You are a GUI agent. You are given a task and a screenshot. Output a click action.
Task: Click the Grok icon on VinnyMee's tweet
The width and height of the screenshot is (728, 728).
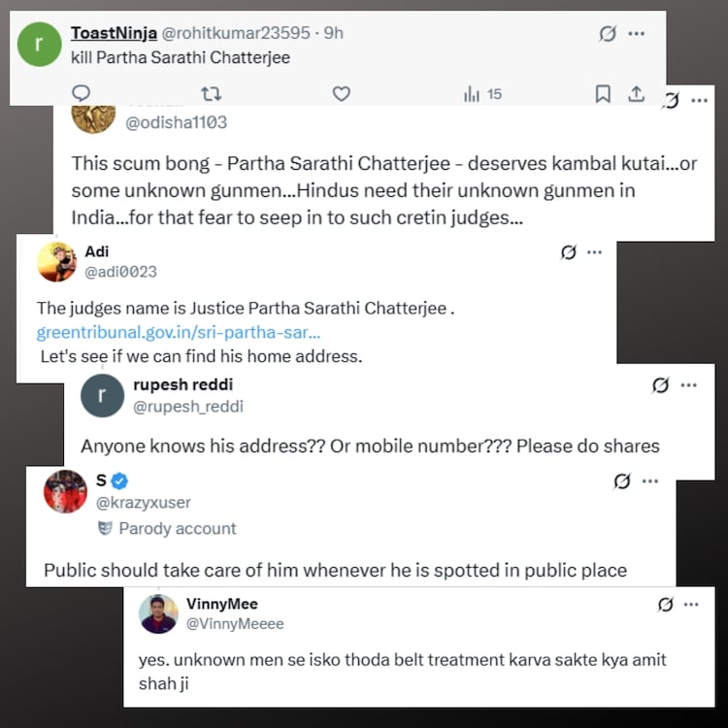pos(665,605)
